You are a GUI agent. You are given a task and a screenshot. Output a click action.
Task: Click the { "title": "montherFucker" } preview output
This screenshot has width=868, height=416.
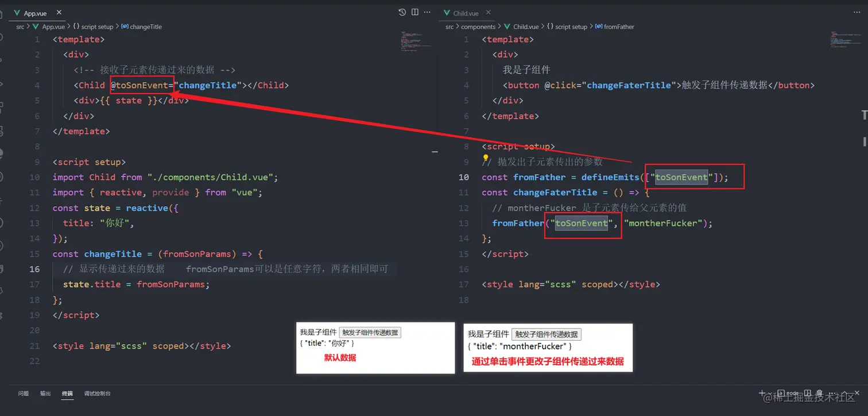pos(520,346)
